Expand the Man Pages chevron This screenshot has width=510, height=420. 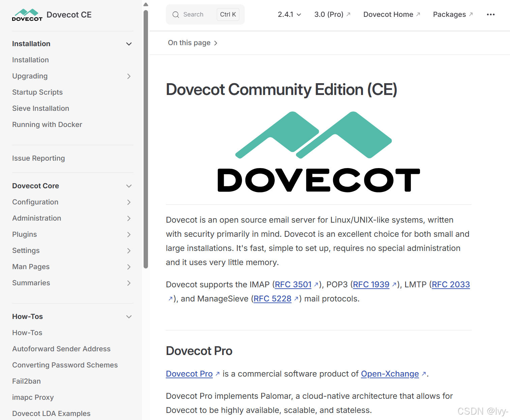(129, 267)
